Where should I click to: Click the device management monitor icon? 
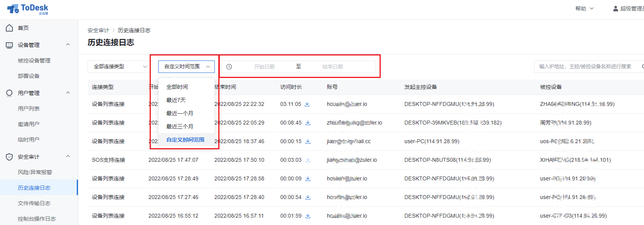click(9, 45)
